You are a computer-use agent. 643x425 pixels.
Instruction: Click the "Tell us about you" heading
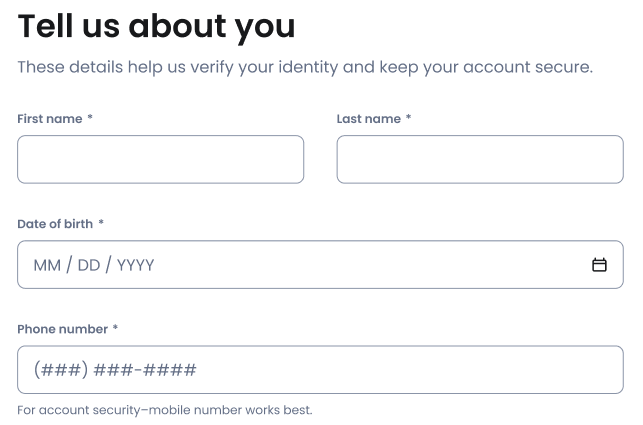tap(156, 27)
